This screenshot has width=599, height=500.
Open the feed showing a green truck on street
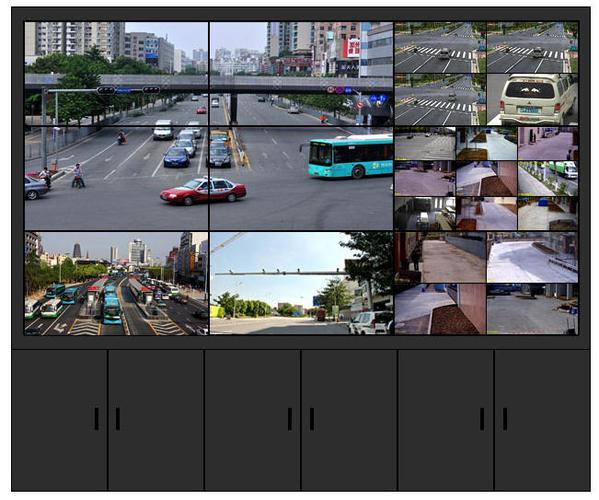(x=548, y=178)
